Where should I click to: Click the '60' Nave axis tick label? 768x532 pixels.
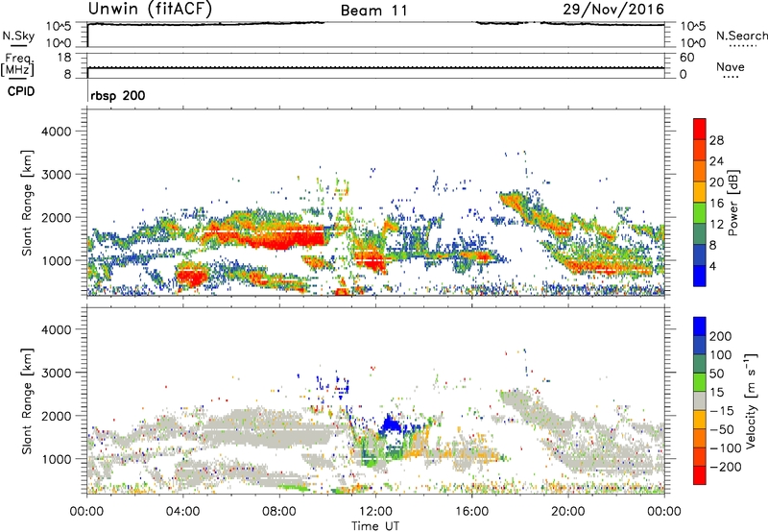pyautogui.click(x=686, y=58)
